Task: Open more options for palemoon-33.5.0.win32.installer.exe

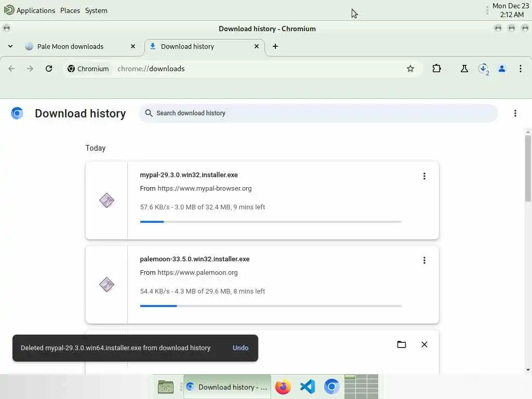Action: coord(424,260)
